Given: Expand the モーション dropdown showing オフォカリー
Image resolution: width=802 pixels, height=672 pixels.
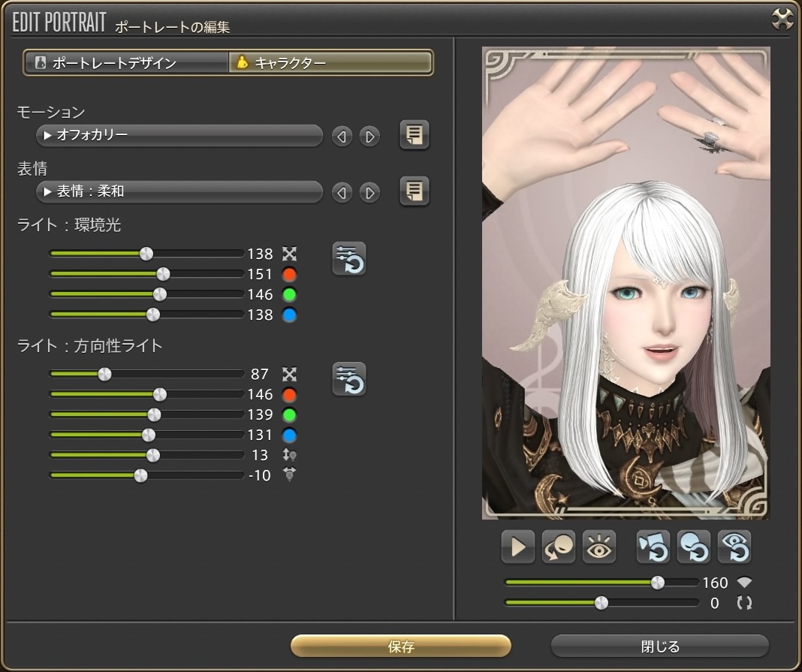Looking at the screenshot, I should coord(179,136).
